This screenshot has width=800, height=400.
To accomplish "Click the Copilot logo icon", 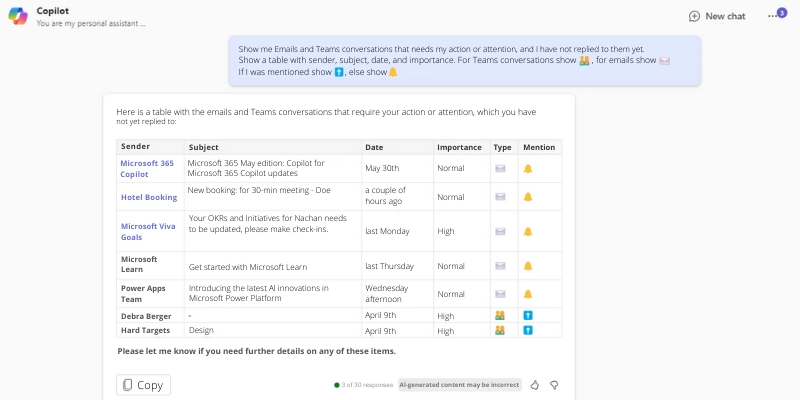I will tap(18, 16).
